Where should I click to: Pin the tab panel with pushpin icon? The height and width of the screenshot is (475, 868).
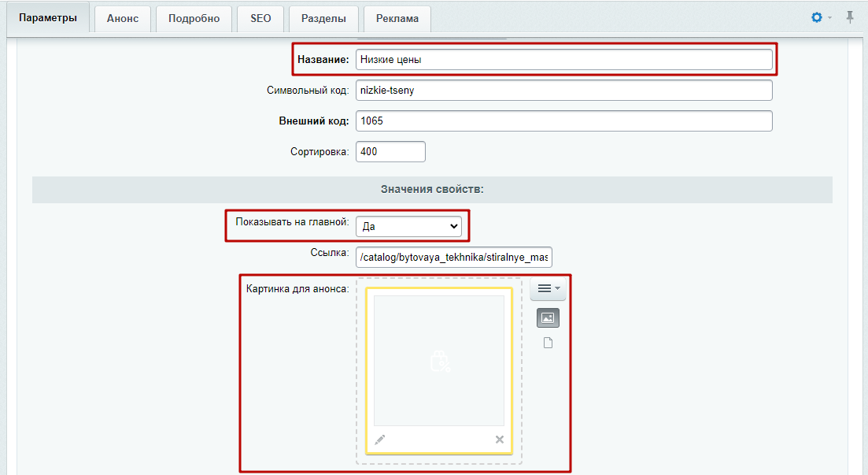850,18
